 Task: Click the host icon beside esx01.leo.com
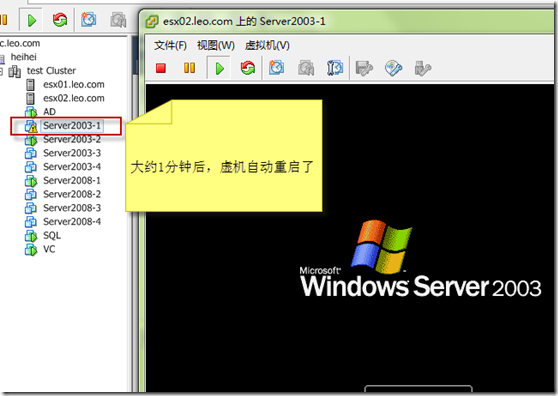[31, 85]
